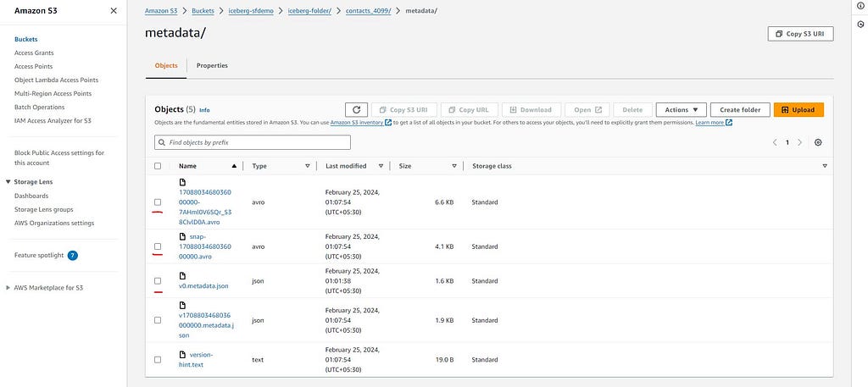Open Storage Lens Dashboards
The width and height of the screenshot is (868, 387).
31,196
